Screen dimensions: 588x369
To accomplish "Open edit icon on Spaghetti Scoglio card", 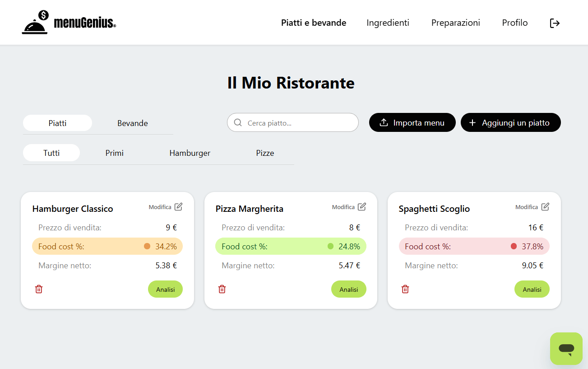I will [545, 207].
